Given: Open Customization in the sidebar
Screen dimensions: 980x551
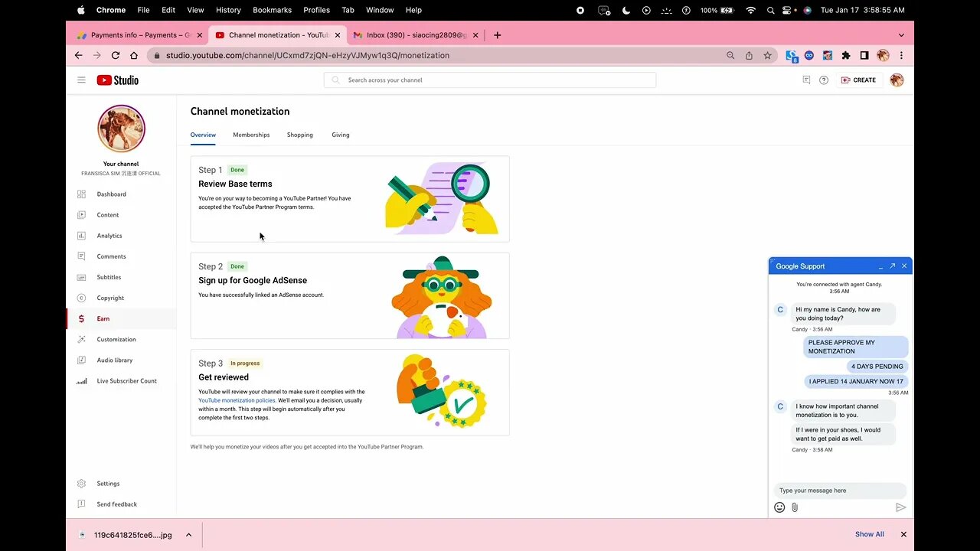Looking at the screenshot, I should (116, 339).
